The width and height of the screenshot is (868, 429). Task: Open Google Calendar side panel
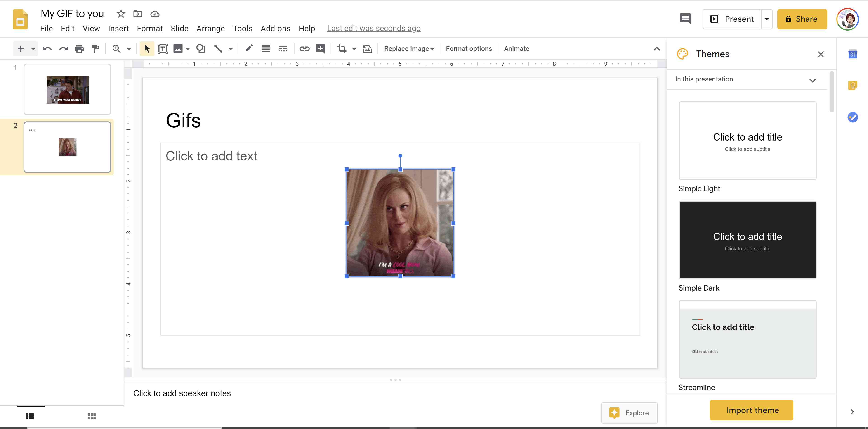852,54
